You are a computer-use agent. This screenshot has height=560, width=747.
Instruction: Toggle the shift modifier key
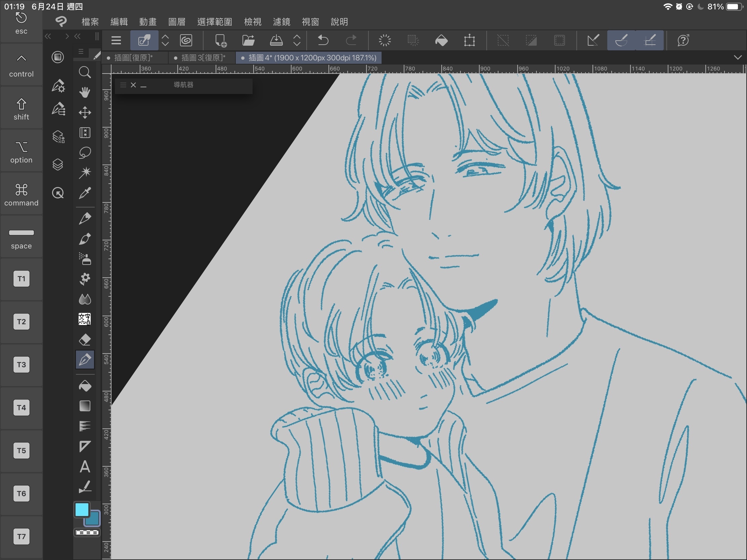tap(21, 108)
